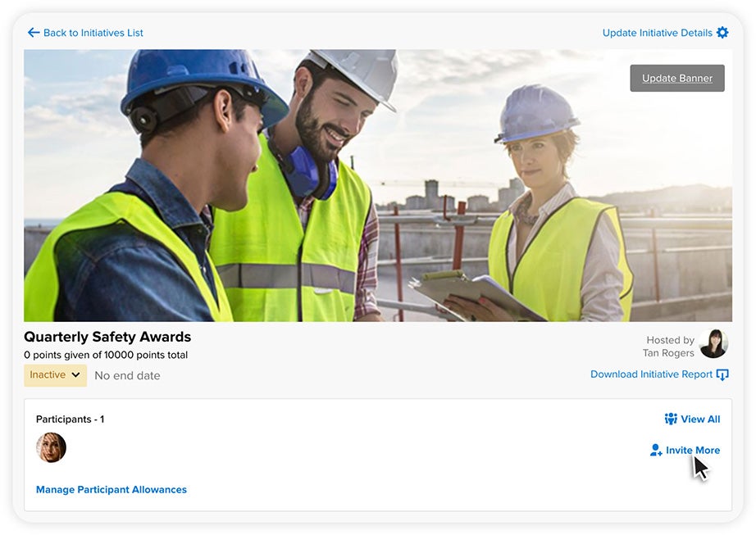Screen dimensions: 756x535
Task: Click the construction workers banner image
Action: point(378,185)
